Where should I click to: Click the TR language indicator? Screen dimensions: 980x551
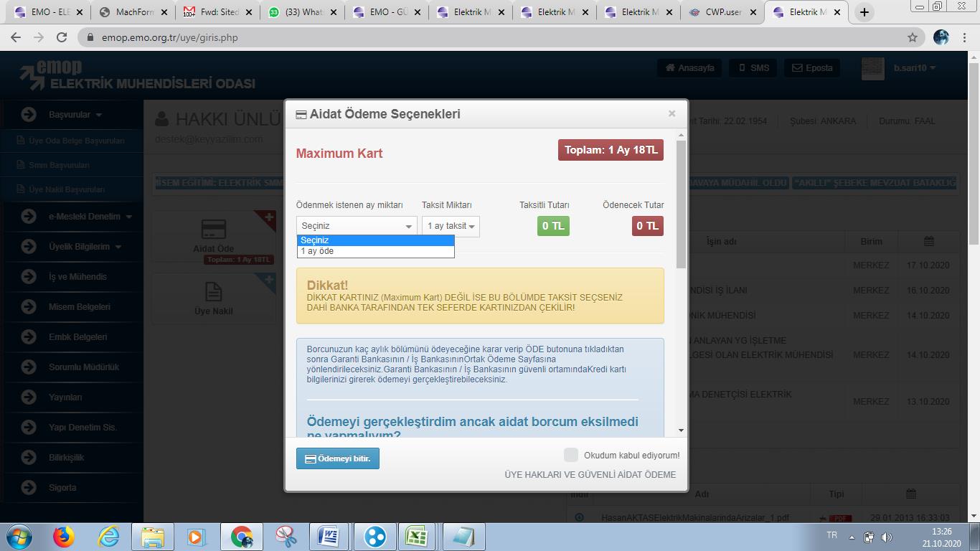831,535
